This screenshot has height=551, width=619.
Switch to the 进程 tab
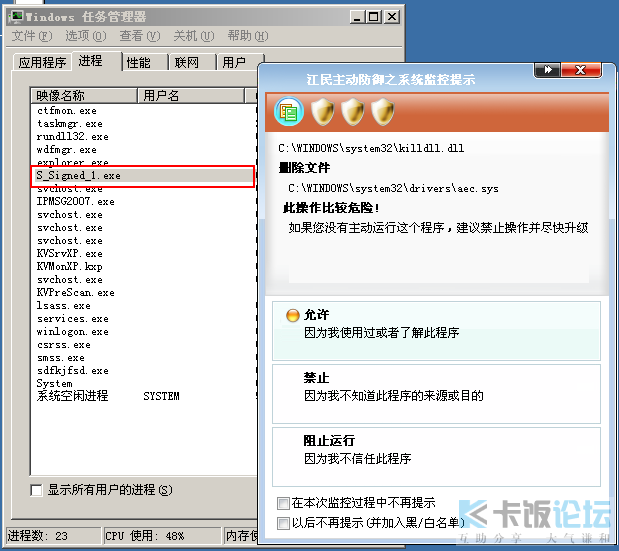click(96, 61)
